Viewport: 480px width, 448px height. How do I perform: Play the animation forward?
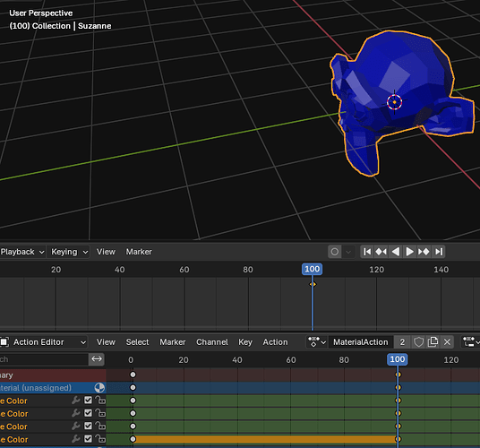point(409,252)
